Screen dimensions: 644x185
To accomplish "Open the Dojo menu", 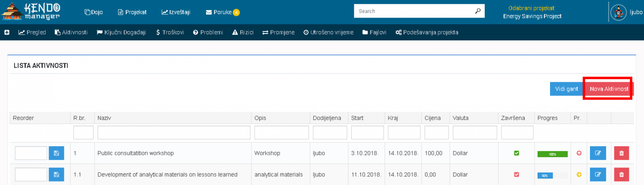I will [x=93, y=12].
